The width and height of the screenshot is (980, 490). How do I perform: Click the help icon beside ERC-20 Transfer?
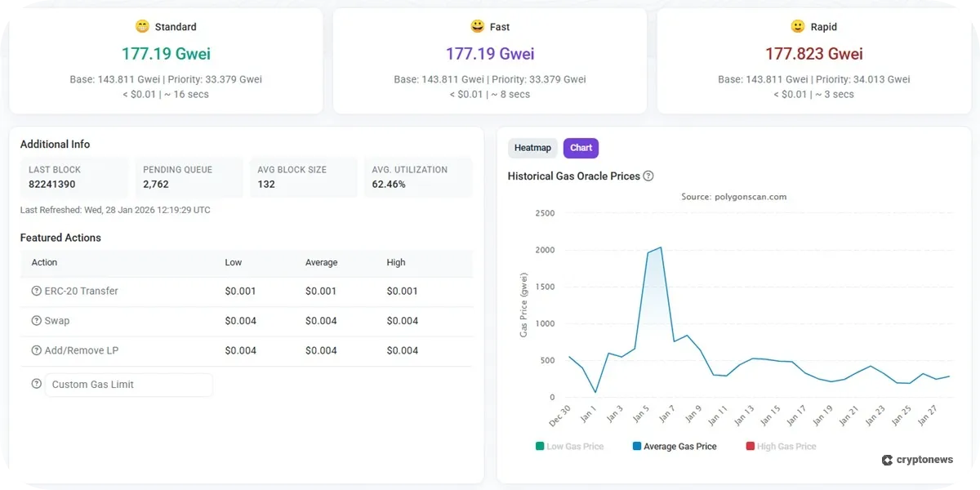point(36,292)
